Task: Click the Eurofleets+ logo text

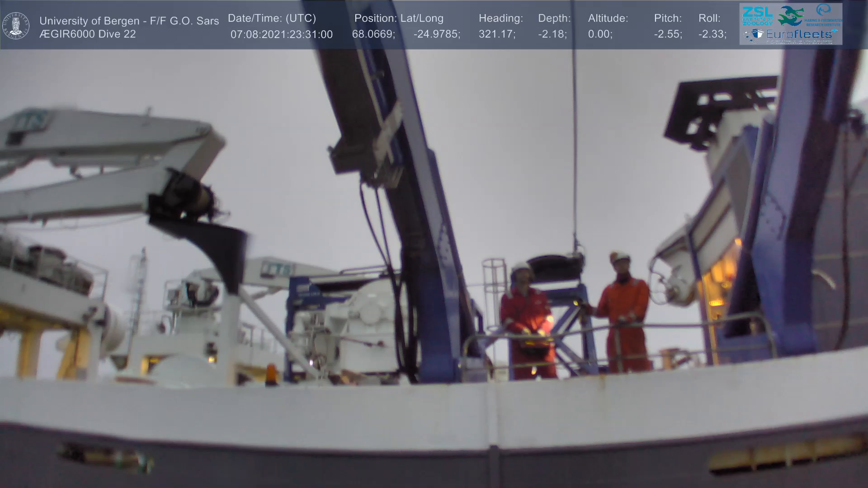Action: 799,34
